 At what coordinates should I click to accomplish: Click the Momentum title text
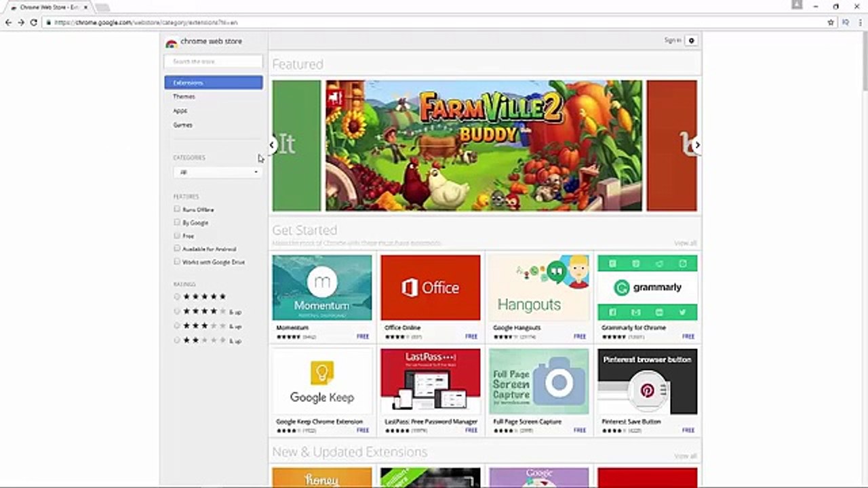(x=292, y=328)
